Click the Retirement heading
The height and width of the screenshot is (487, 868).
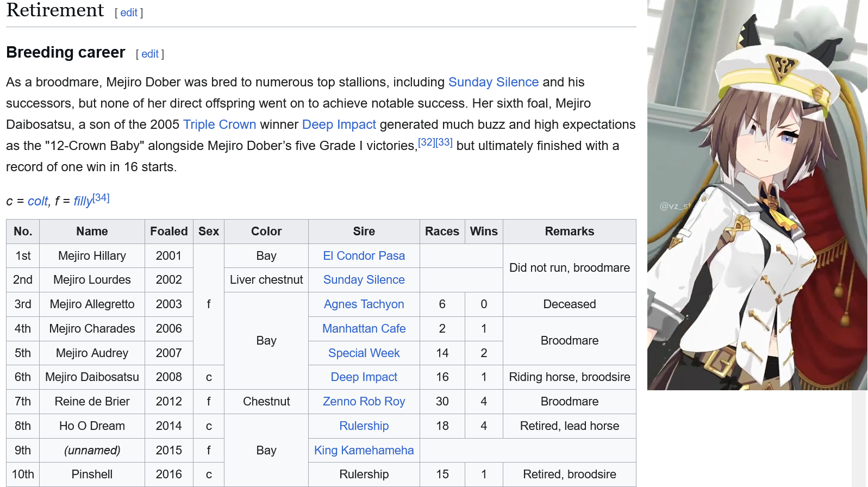point(55,10)
